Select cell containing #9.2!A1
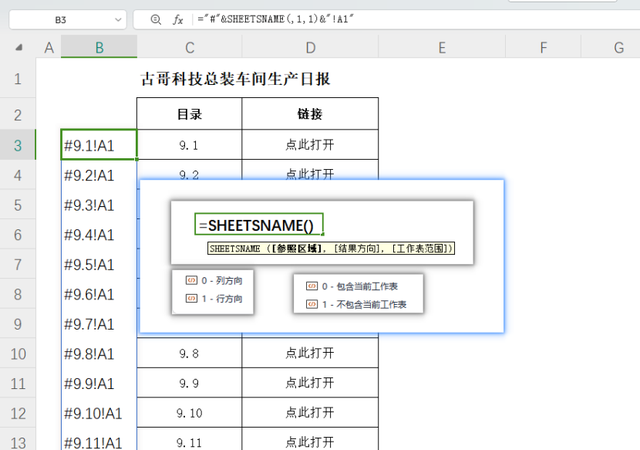This screenshot has width=640, height=450. [99, 175]
